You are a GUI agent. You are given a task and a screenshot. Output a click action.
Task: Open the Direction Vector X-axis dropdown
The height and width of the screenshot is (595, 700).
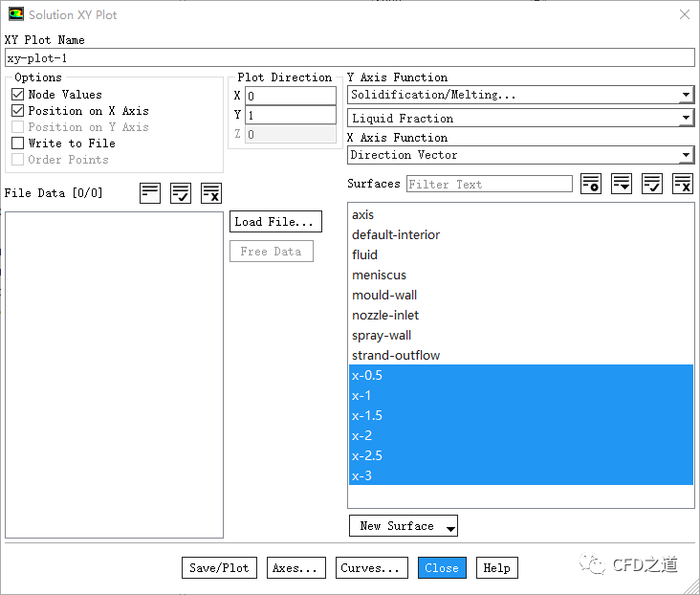[520, 155]
